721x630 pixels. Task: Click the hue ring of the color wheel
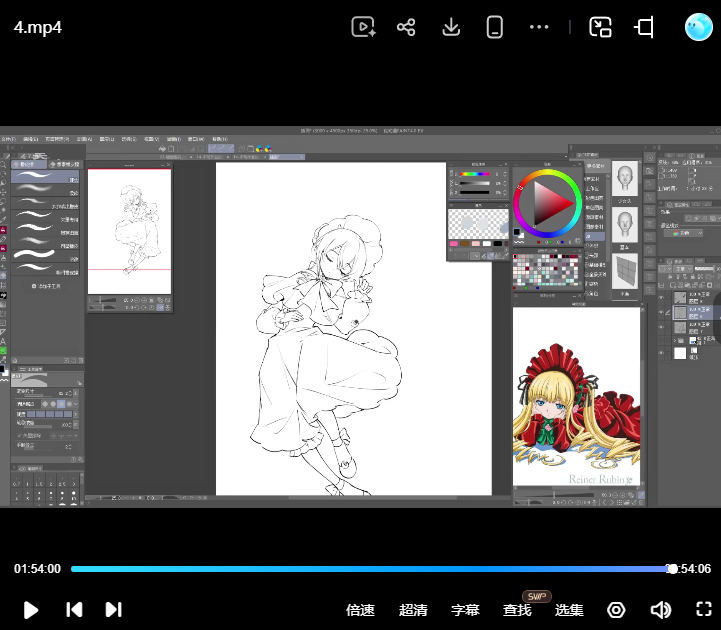(x=548, y=172)
